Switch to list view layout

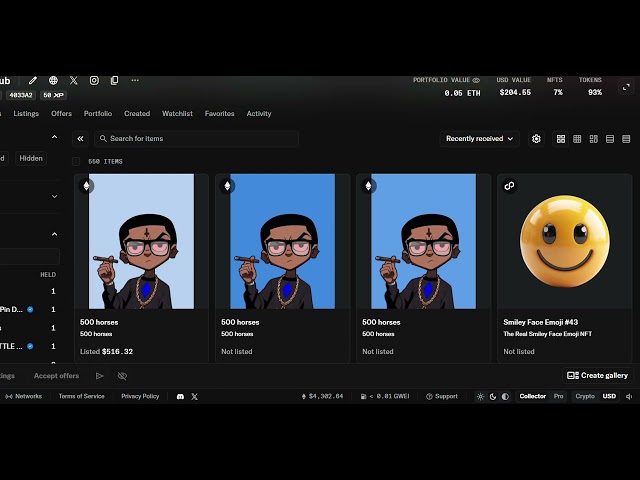point(610,139)
